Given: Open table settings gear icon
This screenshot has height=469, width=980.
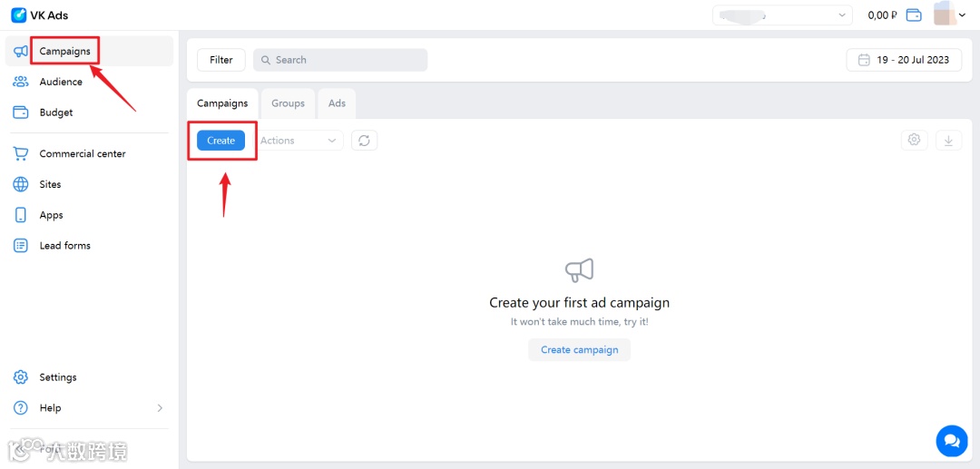Looking at the screenshot, I should click(914, 140).
